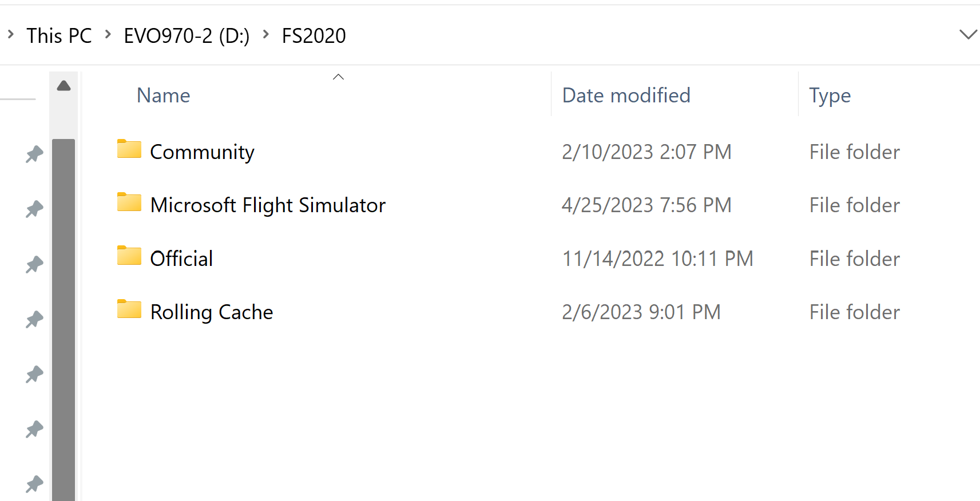Expand address bar history dropdown
Screen dimensions: 980x501
pos(967,35)
